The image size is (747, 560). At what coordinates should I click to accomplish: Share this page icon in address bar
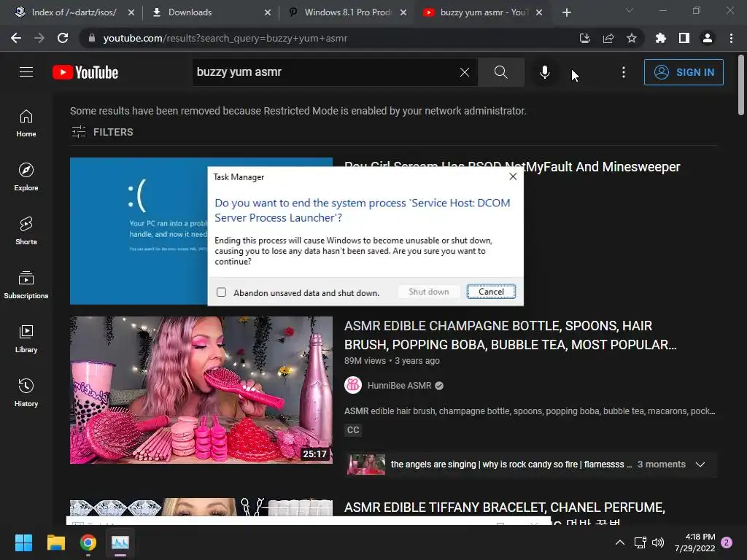point(608,38)
